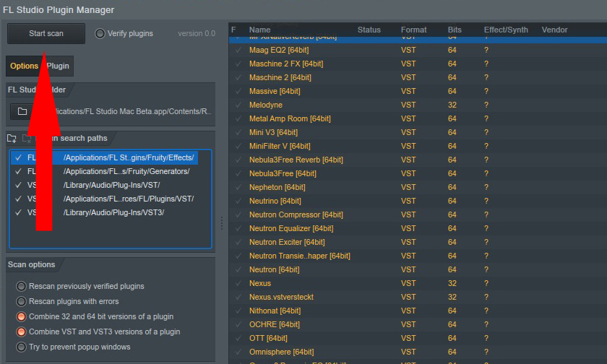Image resolution: width=607 pixels, height=364 pixels.
Task: Toggle favorite checkmark for Omnisphere
Action: click(238, 352)
